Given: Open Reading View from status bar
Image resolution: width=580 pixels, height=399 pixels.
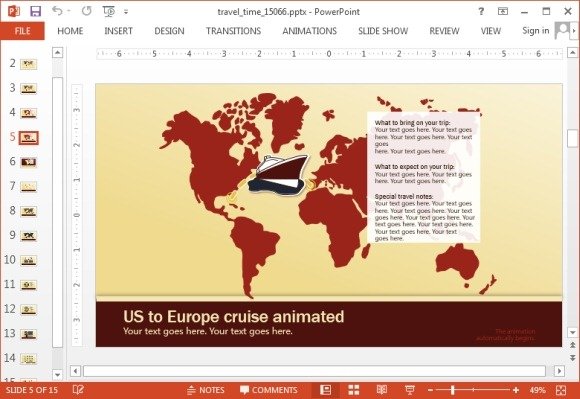Looking at the screenshot, I should pyautogui.click(x=382, y=390).
